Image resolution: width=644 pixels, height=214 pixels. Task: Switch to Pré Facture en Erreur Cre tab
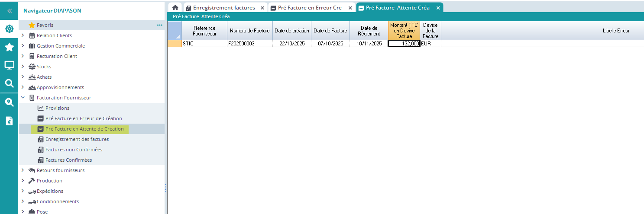[x=310, y=8]
